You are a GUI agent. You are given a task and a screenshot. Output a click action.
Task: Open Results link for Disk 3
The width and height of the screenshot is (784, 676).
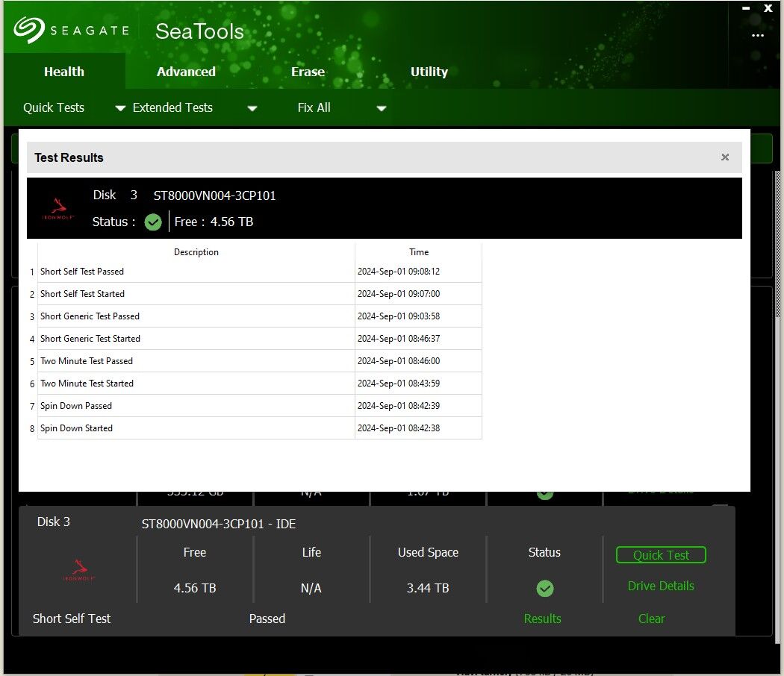pos(543,619)
